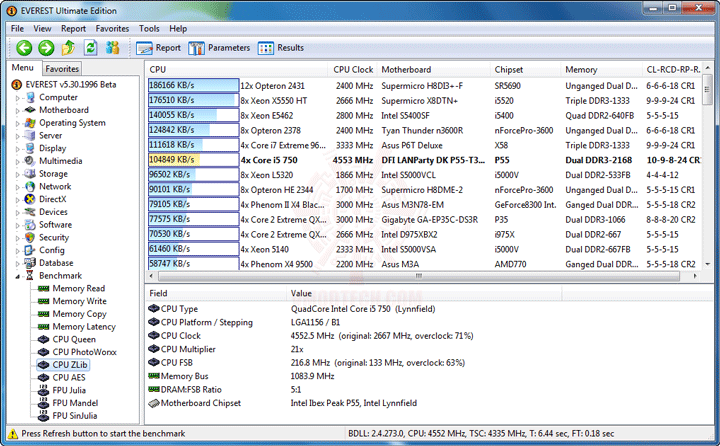Select CPU AES benchmark
The image size is (720, 446).
point(69,378)
